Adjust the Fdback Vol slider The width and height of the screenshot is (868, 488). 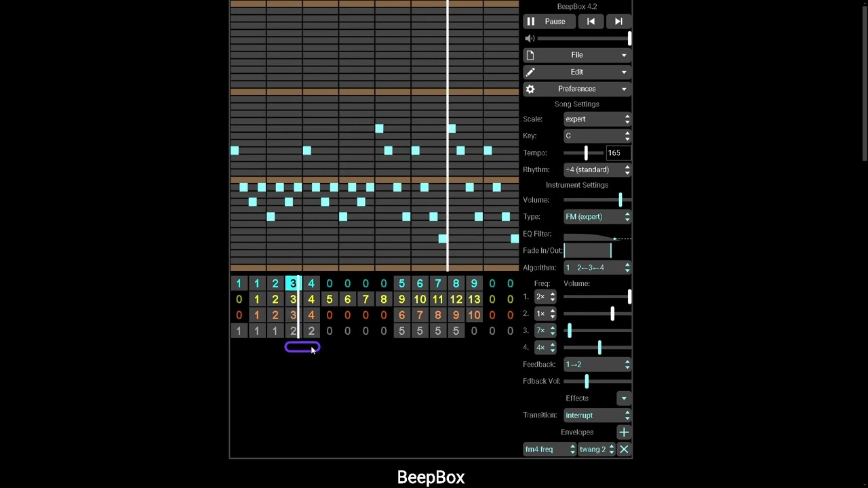[x=597, y=382]
